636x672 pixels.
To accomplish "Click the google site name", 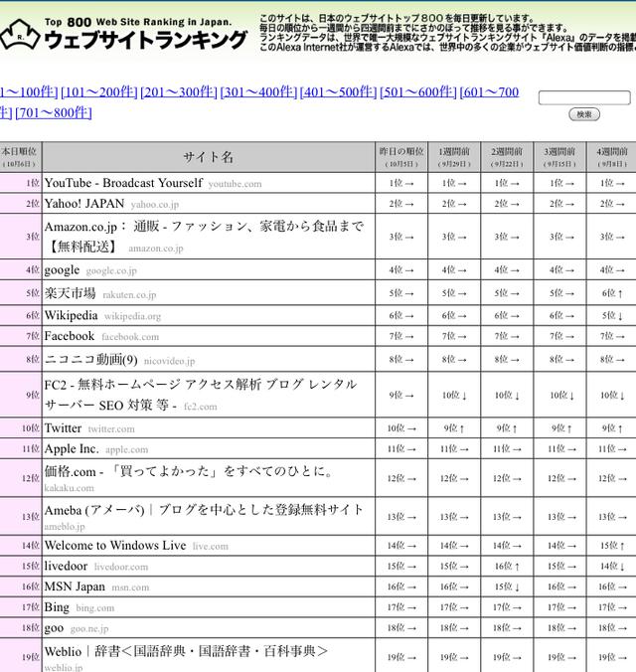I will click(63, 270).
